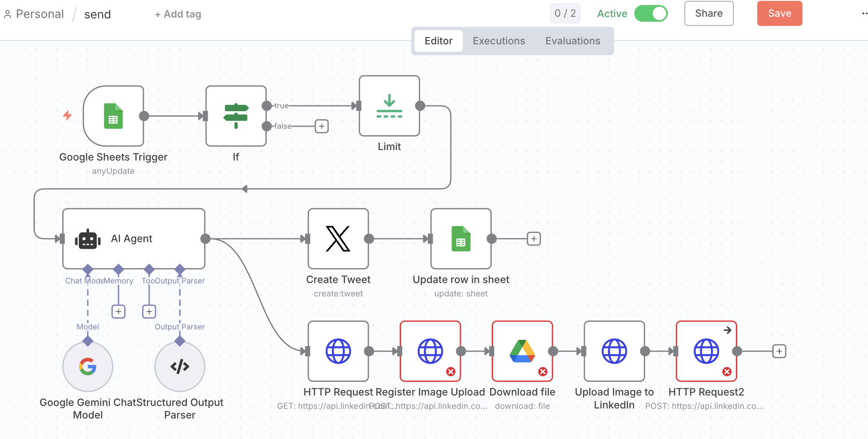Add a node after Update row in sheet

pos(534,239)
